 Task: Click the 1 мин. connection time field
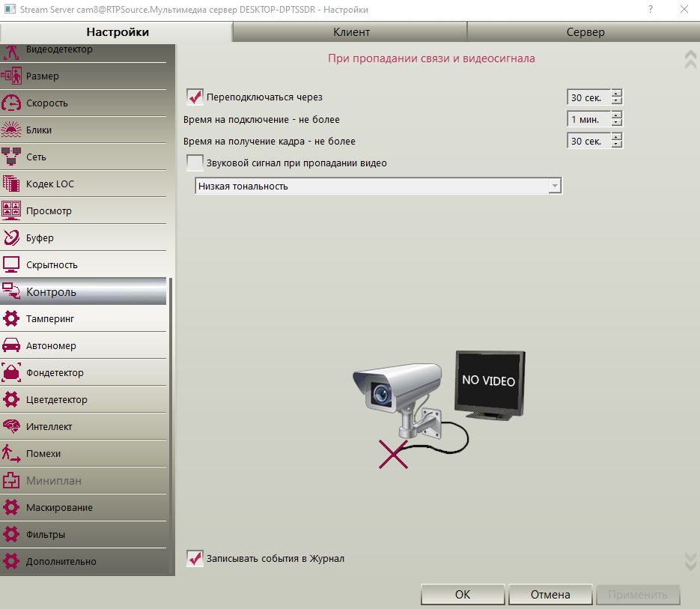coord(588,119)
